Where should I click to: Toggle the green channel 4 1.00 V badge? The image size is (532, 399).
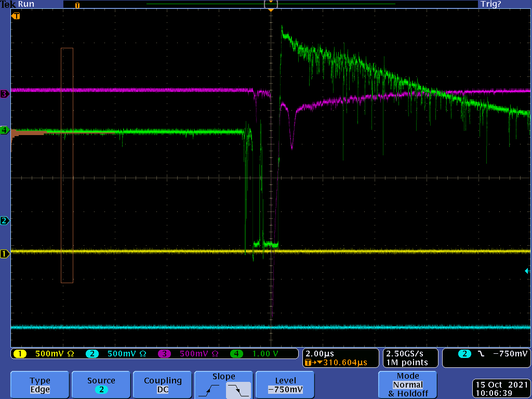click(260, 354)
